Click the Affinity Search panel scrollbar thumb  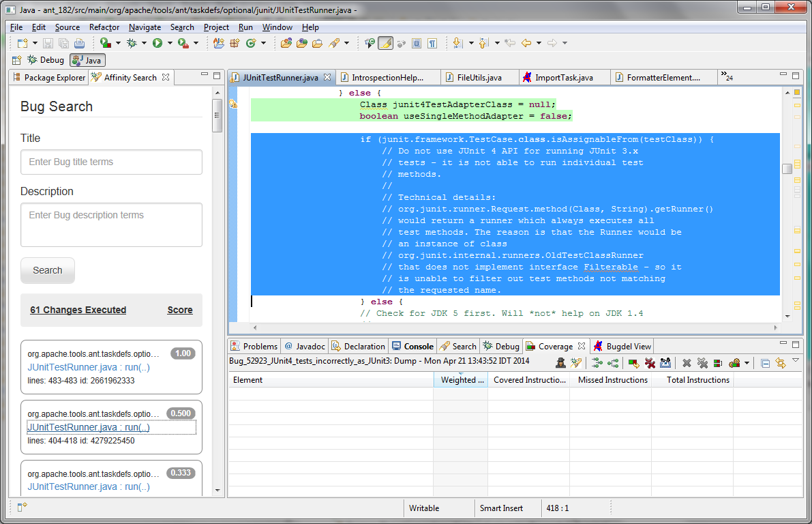pos(217,115)
